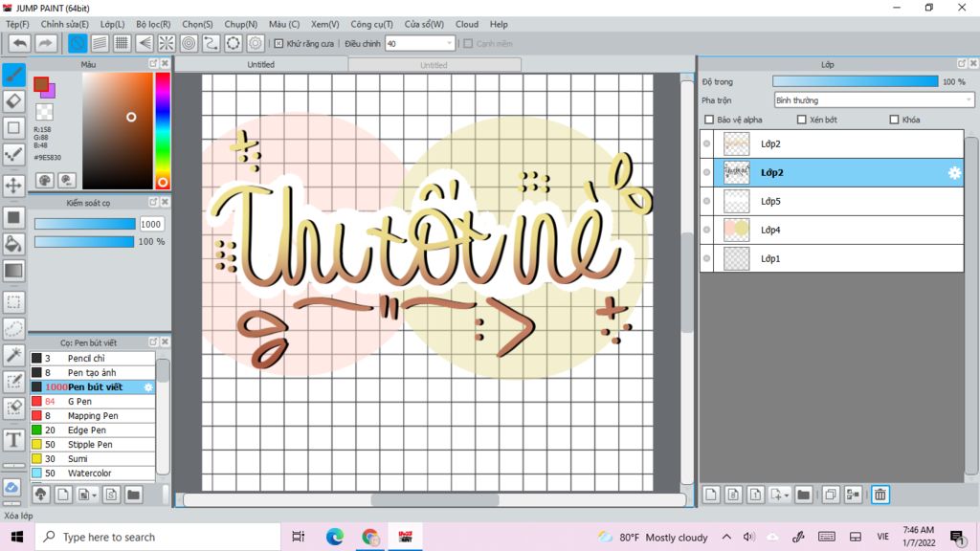Click the Độ trong opacity slider
This screenshot has width=980, height=551.
(x=855, y=81)
